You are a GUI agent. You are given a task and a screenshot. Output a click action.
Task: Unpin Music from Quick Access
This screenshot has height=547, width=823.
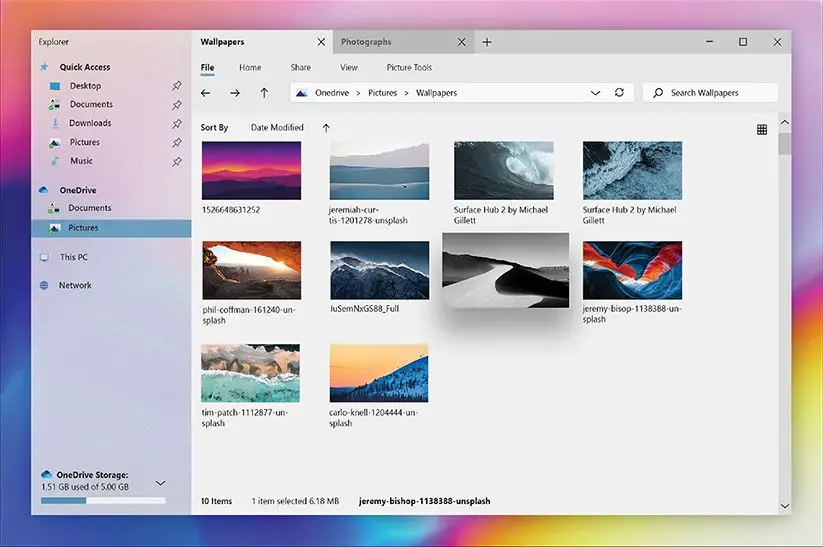coord(177,161)
